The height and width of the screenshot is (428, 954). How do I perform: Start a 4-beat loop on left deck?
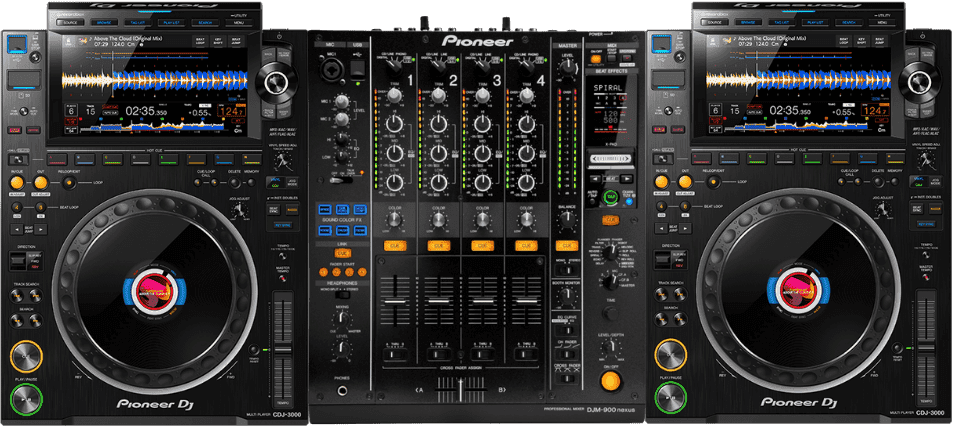coord(16,208)
